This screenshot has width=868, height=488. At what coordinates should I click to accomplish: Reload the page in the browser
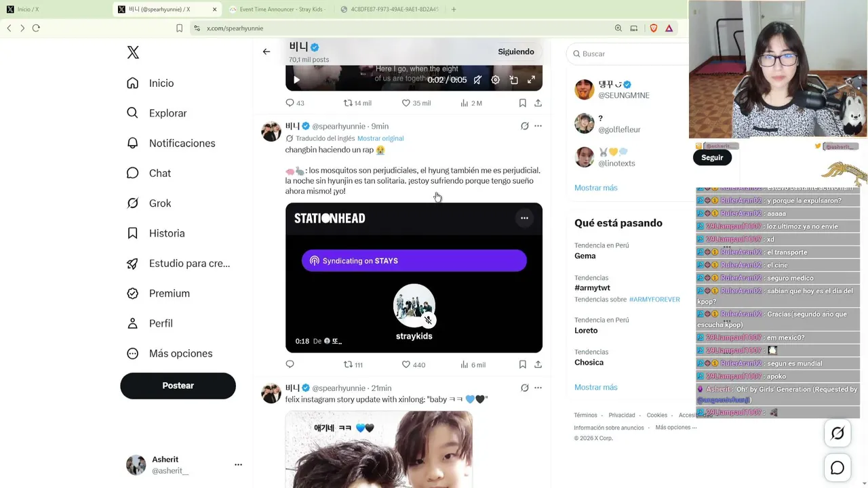pos(36,28)
